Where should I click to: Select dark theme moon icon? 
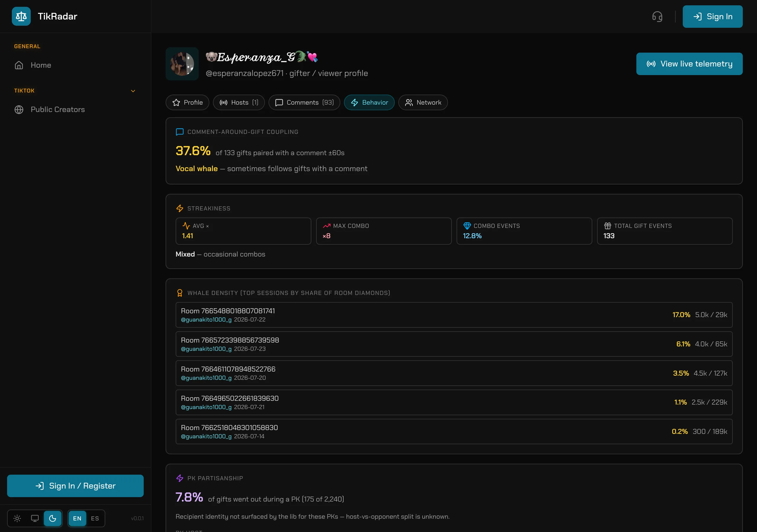[x=52, y=518]
